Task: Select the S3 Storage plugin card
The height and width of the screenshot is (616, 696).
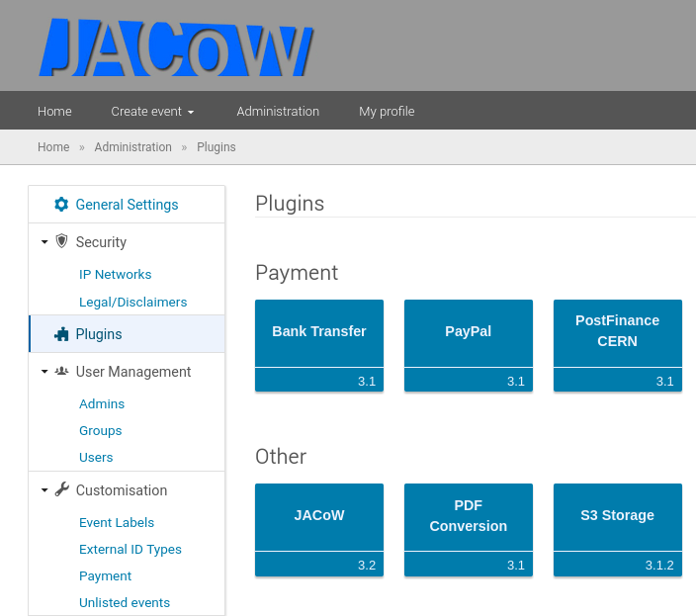Action: pos(617,516)
